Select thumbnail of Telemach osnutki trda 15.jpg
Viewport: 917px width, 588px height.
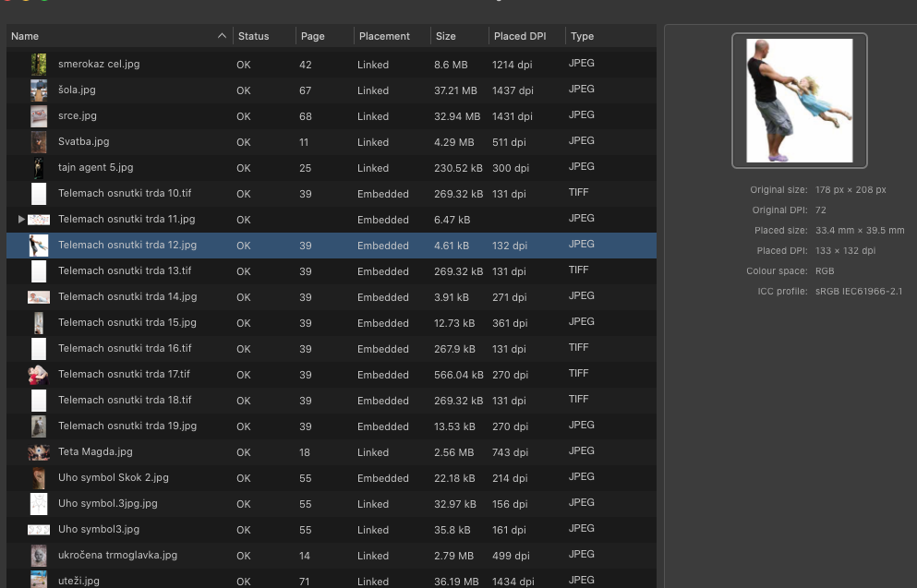click(39, 323)
